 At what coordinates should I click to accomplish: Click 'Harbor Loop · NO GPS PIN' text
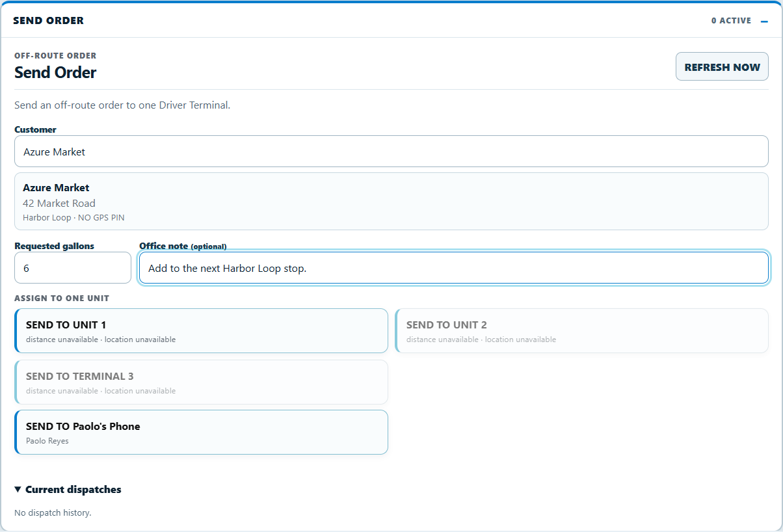click(x=73, y=218)
